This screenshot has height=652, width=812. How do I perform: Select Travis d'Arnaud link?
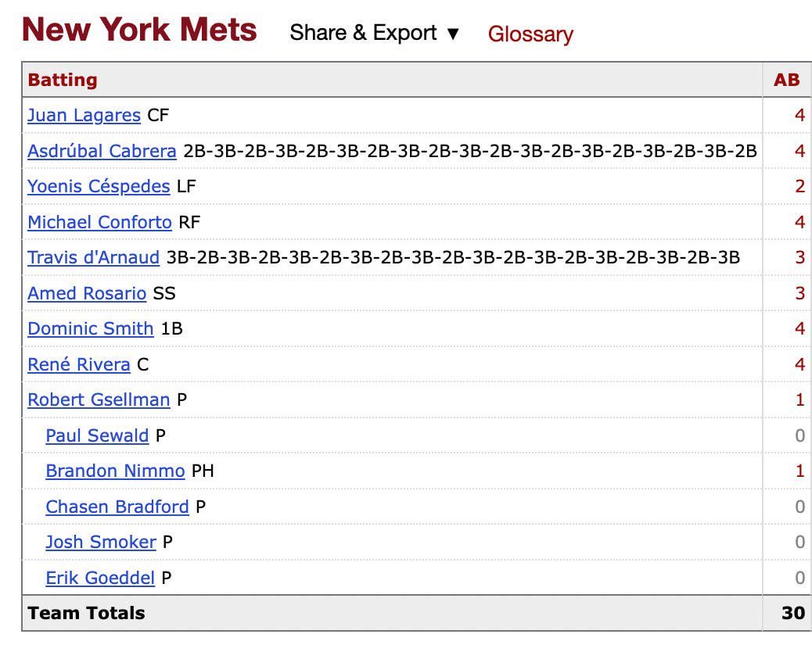click(x=93, y=258)
